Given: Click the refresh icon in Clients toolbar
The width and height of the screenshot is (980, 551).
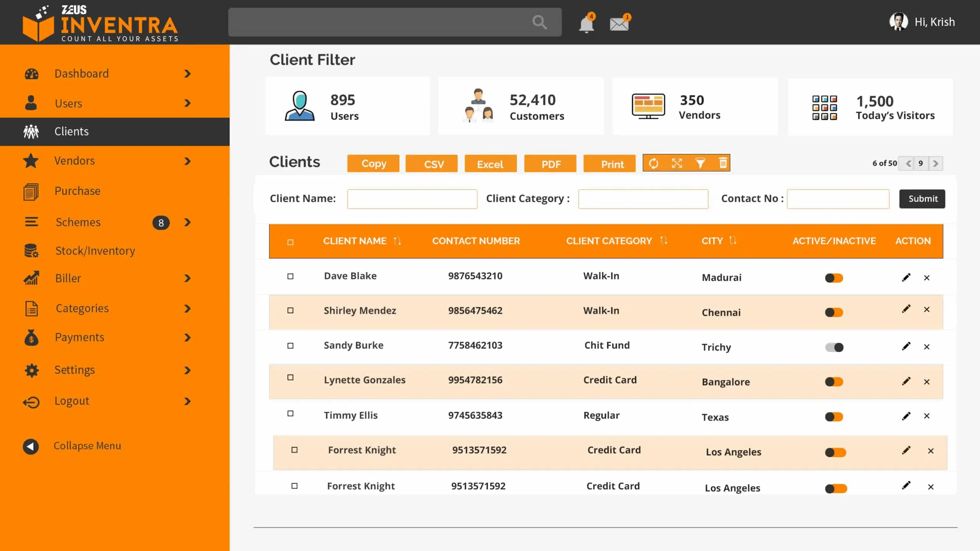Looking at the screenshot, I should [x=653, y=163].
